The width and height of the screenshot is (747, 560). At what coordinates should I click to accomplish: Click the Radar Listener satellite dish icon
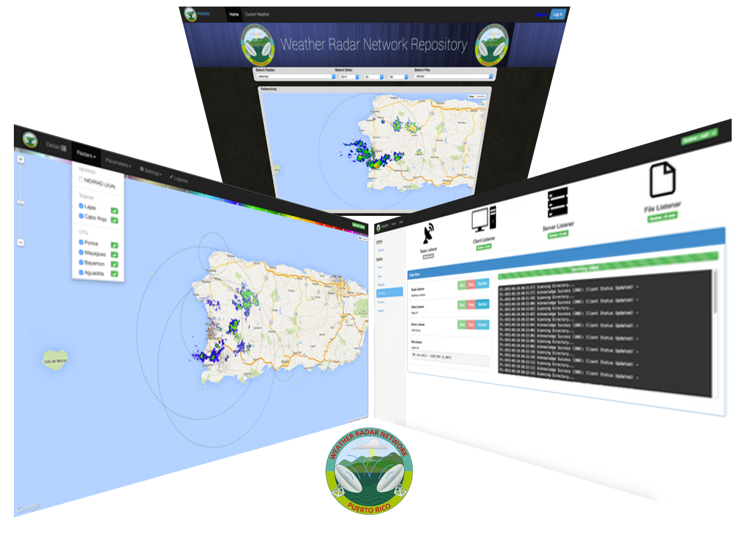click(429, 234)
